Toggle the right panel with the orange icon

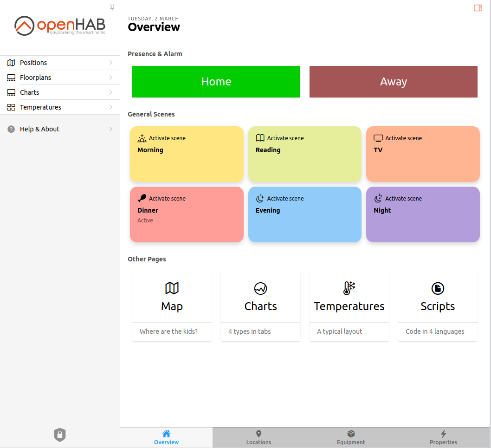478,8
